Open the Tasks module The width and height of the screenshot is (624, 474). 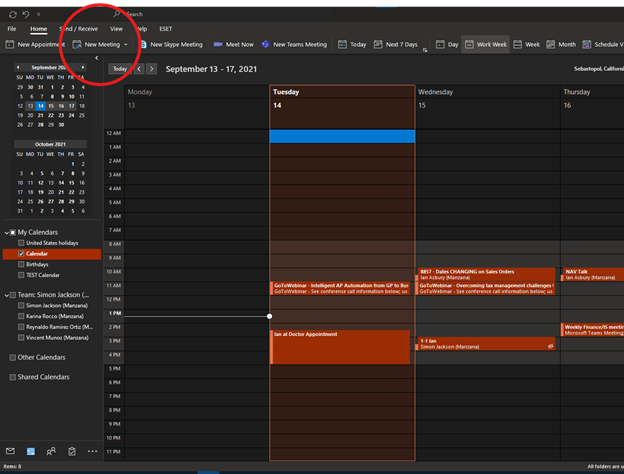click(72, 451)
